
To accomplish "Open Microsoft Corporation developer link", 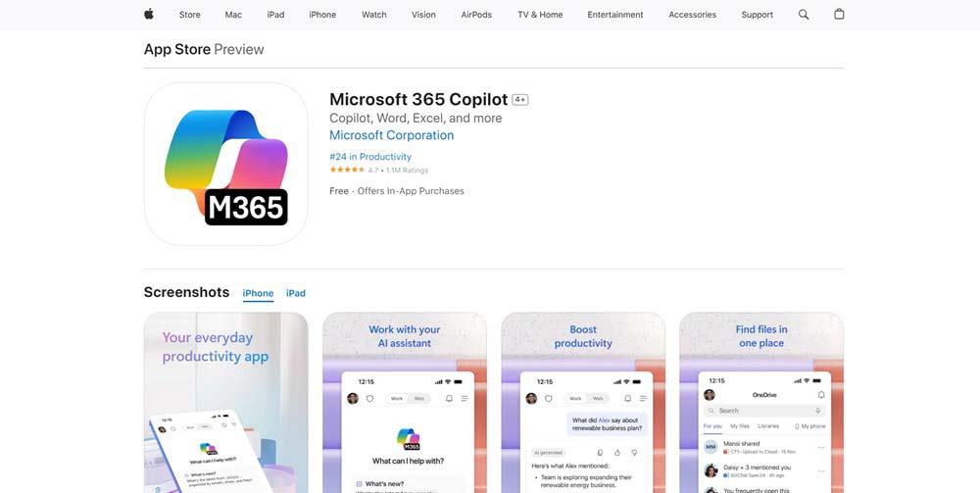I will click(x=391, y=135).
